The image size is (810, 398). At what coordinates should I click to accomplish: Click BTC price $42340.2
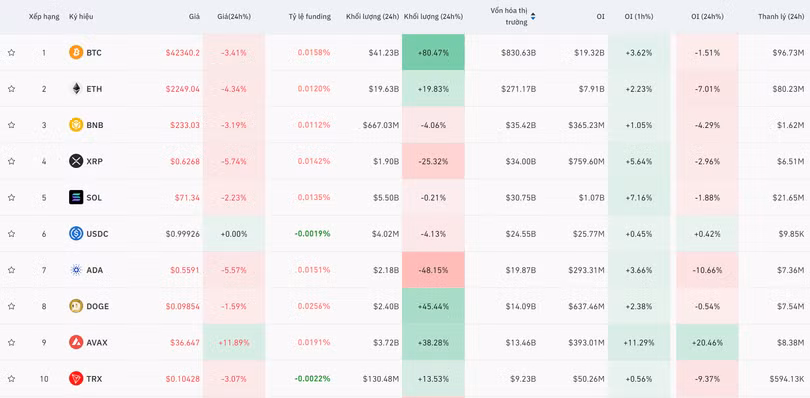click(183, 53)
